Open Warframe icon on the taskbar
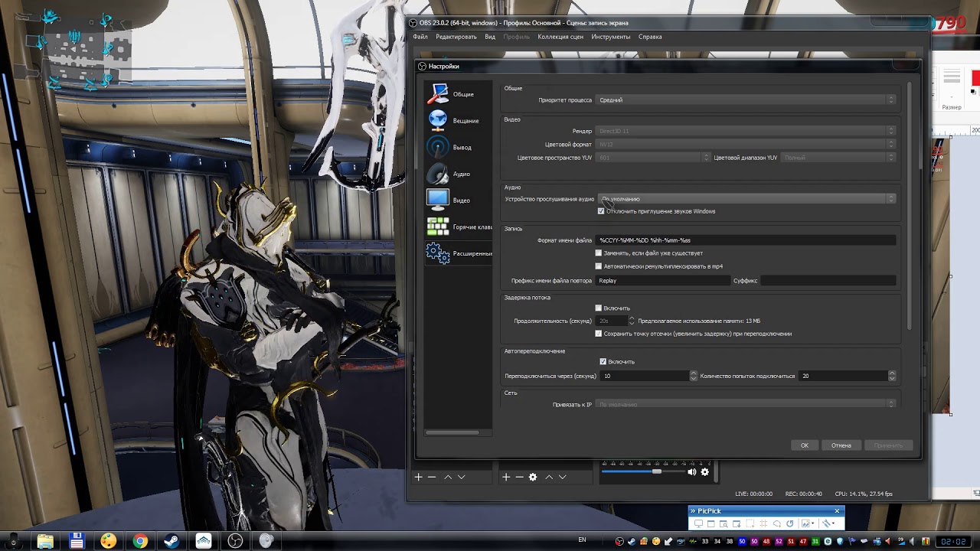This screenshot has width=980, height=551. pos(204,541)
